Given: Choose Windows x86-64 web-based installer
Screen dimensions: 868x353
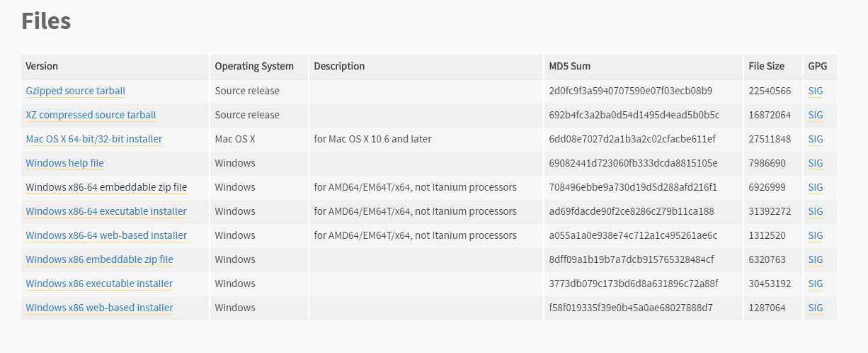Looking at the screenshot, I should click(x=106, y=235).
